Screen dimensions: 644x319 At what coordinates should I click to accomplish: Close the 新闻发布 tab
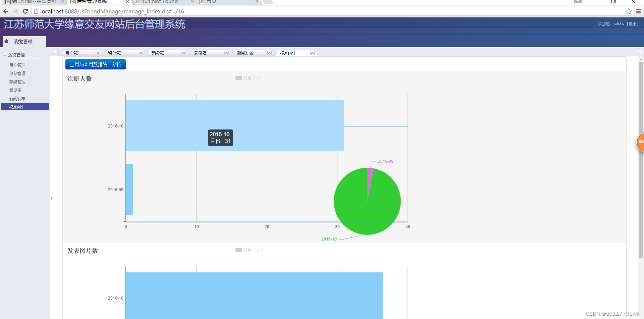point(269,53)
